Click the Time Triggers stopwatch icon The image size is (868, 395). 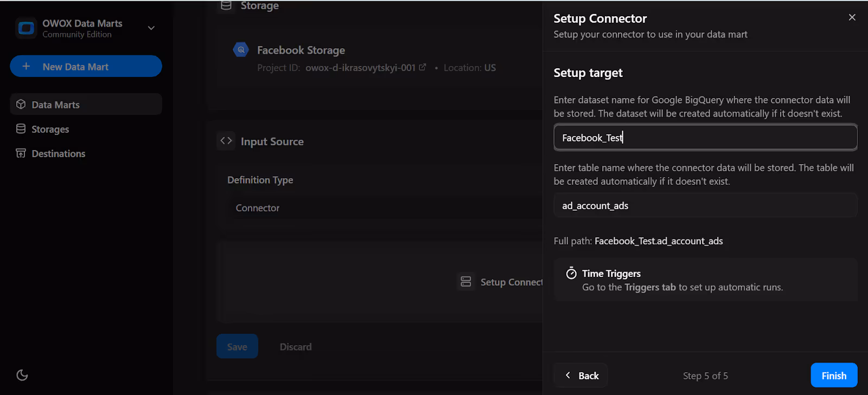click(x=571, y=273)
